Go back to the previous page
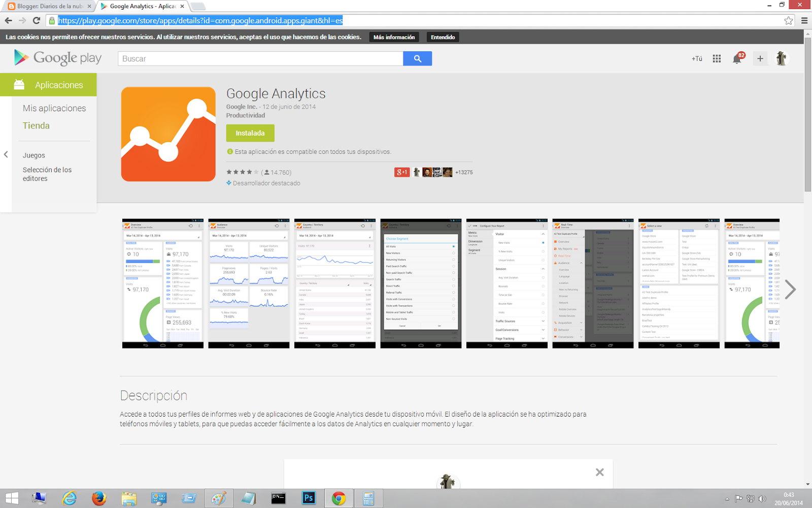Viewport: 812px width, 508px height. point(8,21)
